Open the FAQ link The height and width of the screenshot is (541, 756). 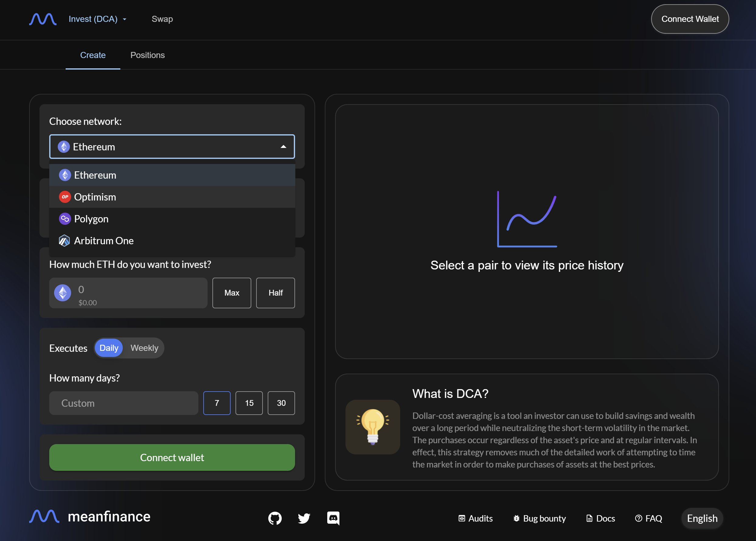coord(648,518)
